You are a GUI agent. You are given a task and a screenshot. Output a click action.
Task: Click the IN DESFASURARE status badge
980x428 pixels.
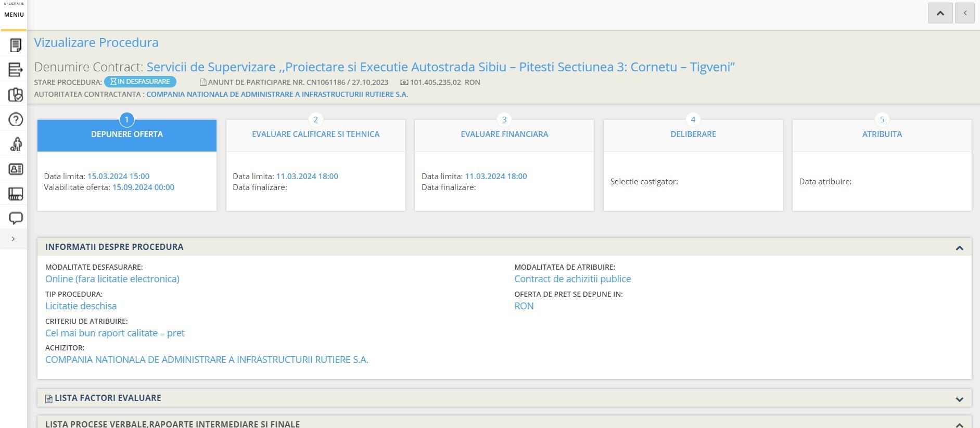(140, 82)
